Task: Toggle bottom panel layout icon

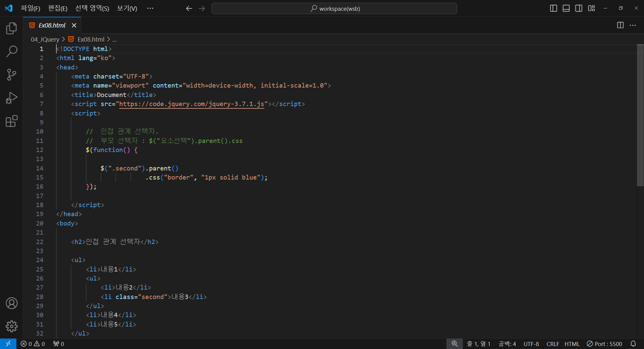Action: (x=566, y=8)
